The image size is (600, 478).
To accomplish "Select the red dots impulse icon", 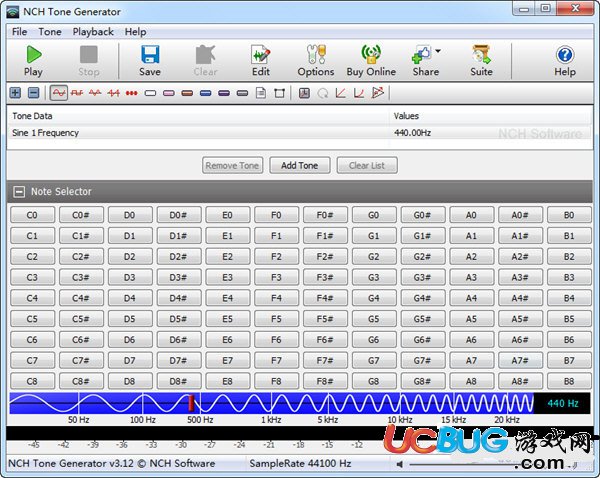I will pyautogui.click(x=132, y=93).
